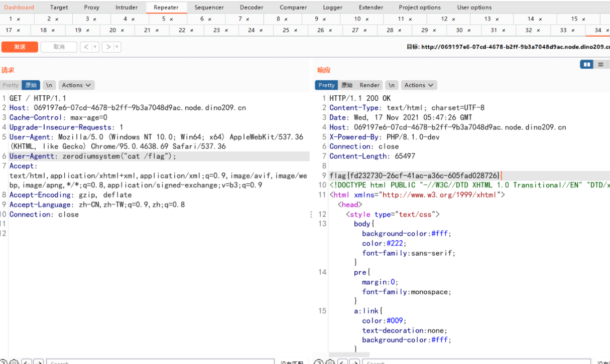The image size is (610, 364).
Task: Open the Intruder tab
Action: click(x=127, y=8)
